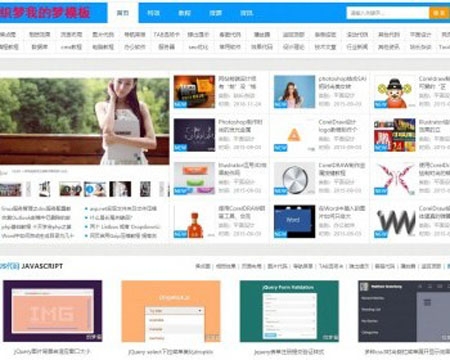Open the 数据库 category link
Screen dimensions: 450x360
pos(40,47)
